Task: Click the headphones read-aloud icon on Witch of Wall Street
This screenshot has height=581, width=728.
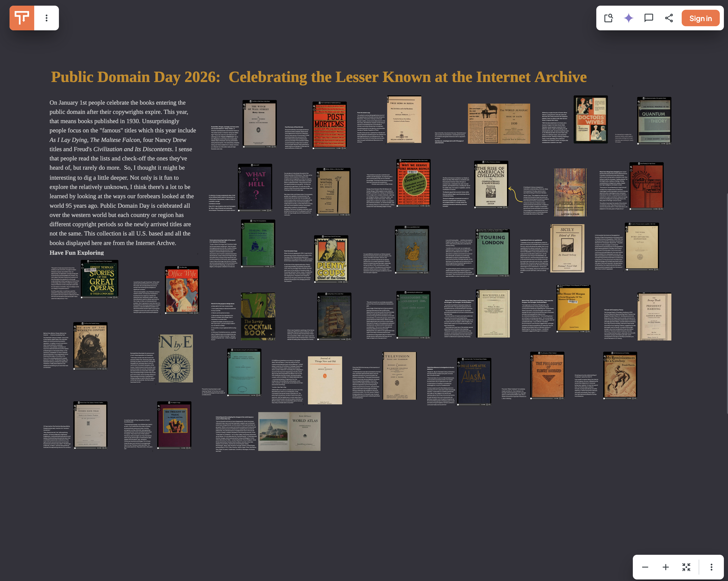Action: tap(275, 147)
